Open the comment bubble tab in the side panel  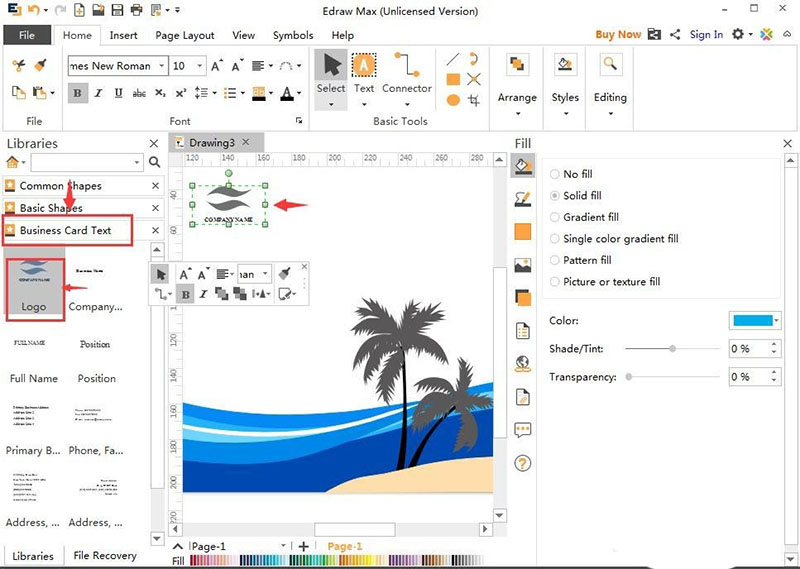tap(523, 430)
